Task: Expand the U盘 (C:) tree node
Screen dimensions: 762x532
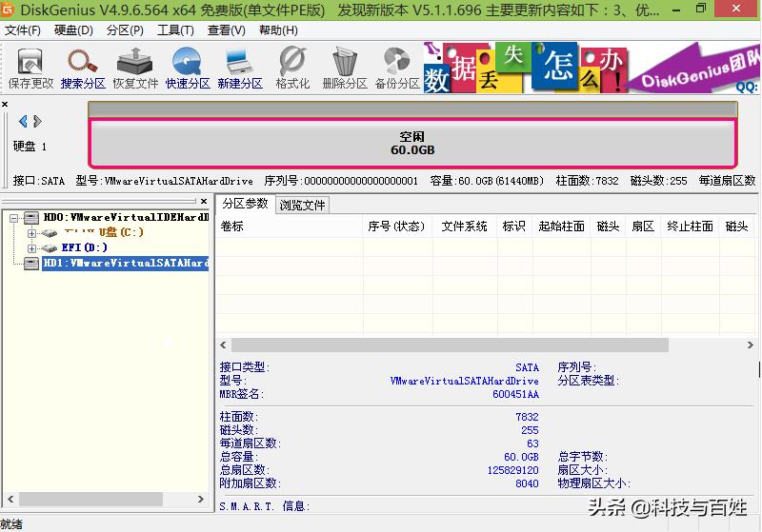Action: click(x=31, y=233)
